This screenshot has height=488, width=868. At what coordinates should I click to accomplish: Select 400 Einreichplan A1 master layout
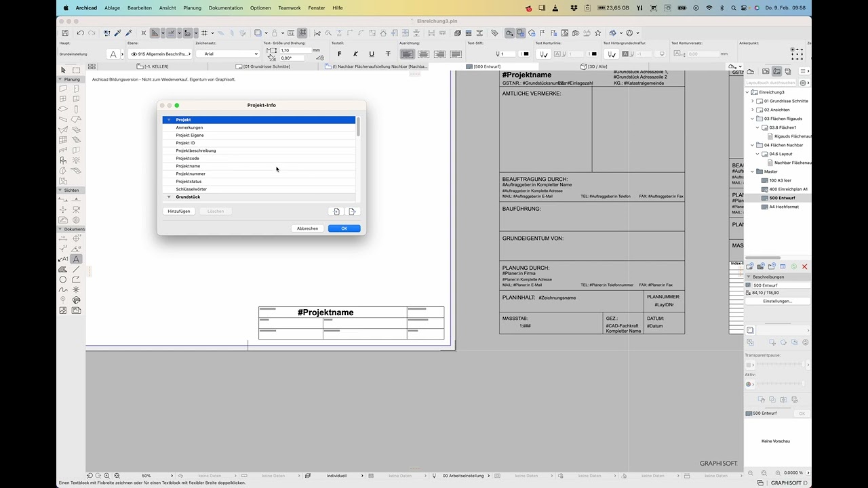[788, 189]
